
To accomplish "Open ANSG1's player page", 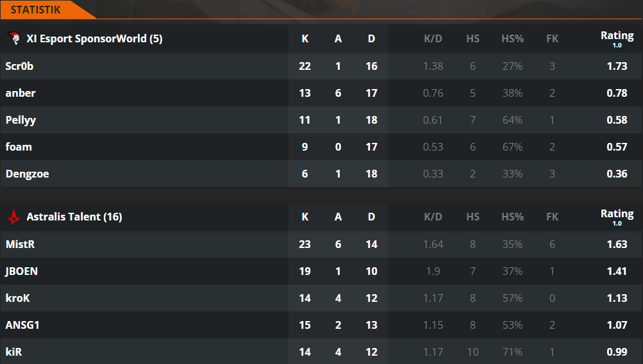I will point(22,325).
